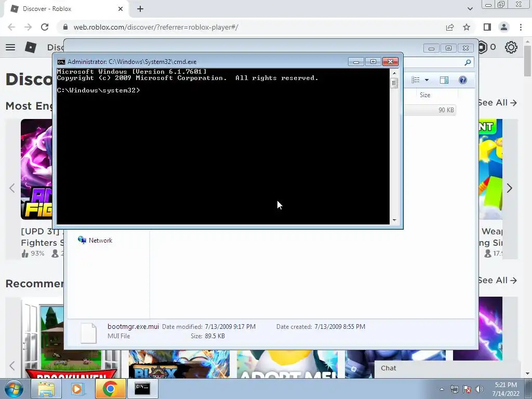The height and width of the screenshot is (399, 532).
Task: Close the cmd.exe window
Action: pyautogui.click(x=390, y=62)
